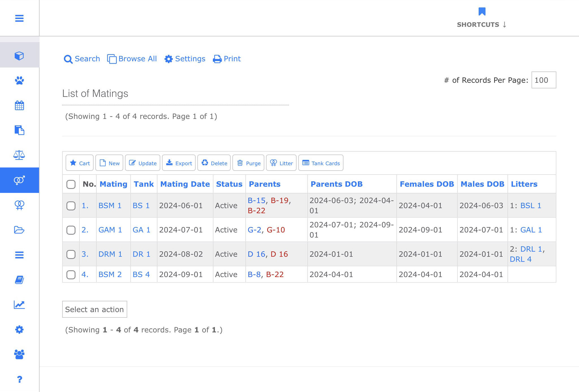Open the Select an action dropdown
This screenshot has width=579, height=392.
pos(95,309)
